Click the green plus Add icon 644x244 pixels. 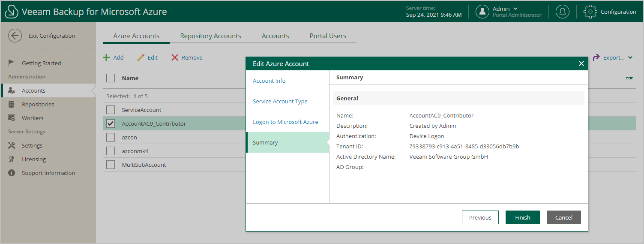(x=106, y=57)
